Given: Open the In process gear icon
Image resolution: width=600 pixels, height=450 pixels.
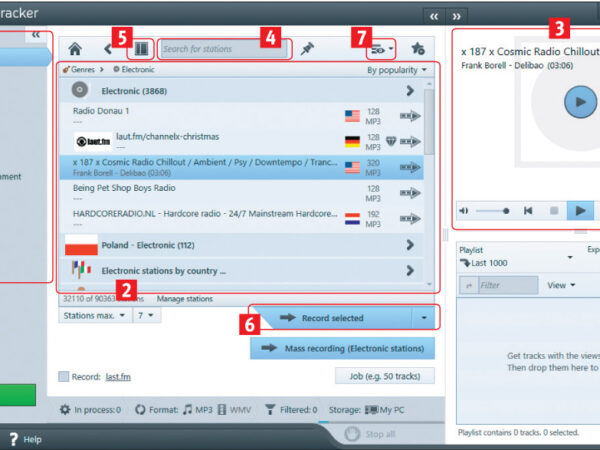Looking at the screenshot, I should (65, 409).
